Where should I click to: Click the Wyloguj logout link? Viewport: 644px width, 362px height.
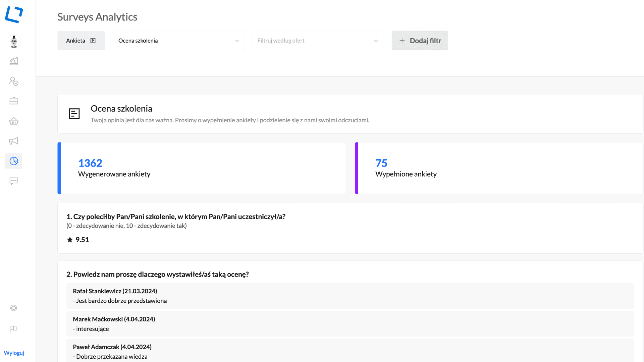[x=14, y=353]
